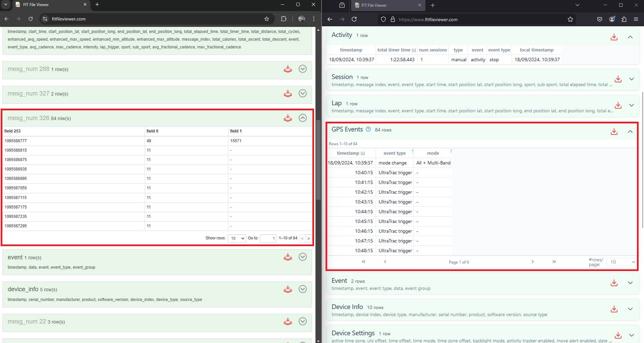Open the Show rows dropdown
Viewport: 644px width, 343px height.
pos(236,238)
